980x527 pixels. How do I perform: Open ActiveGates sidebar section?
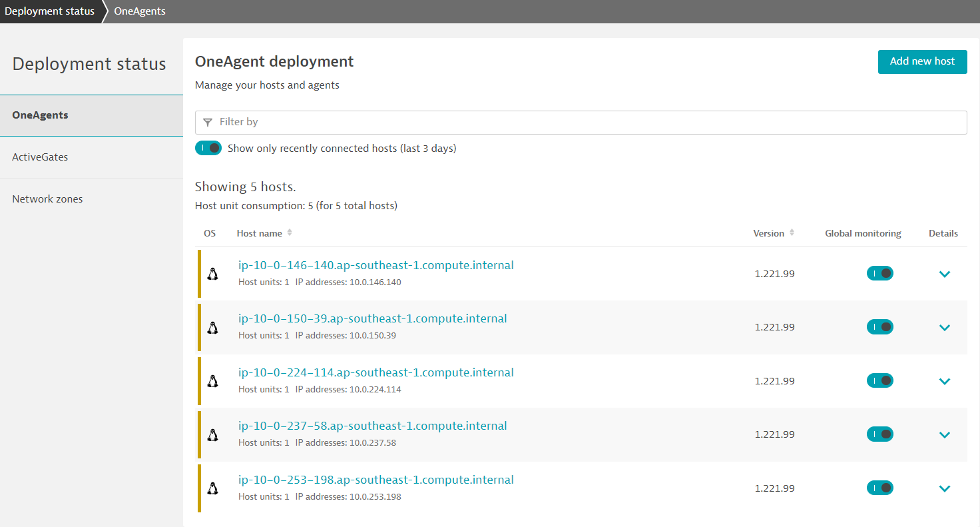pyautogui.click(x=91, y=157)
